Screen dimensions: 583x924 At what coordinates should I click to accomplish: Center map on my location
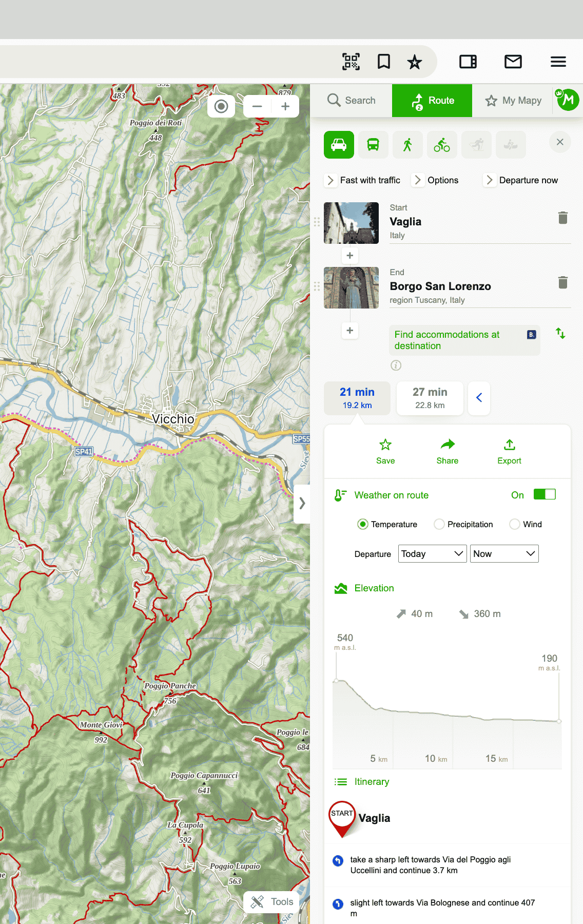pos(221,106)
